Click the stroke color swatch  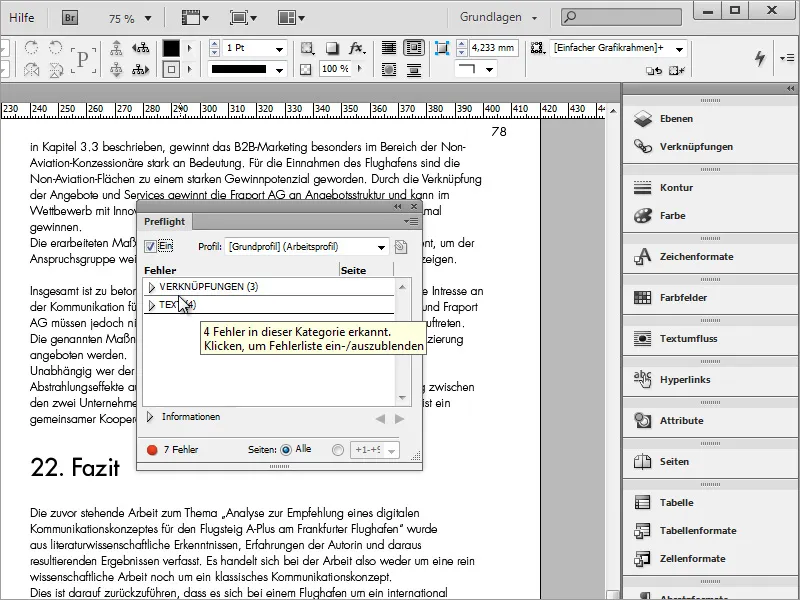click(x=171, y=69)
